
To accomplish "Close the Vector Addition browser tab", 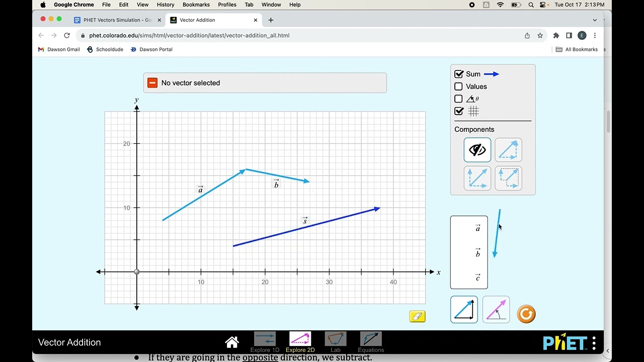I will point(256,20).
